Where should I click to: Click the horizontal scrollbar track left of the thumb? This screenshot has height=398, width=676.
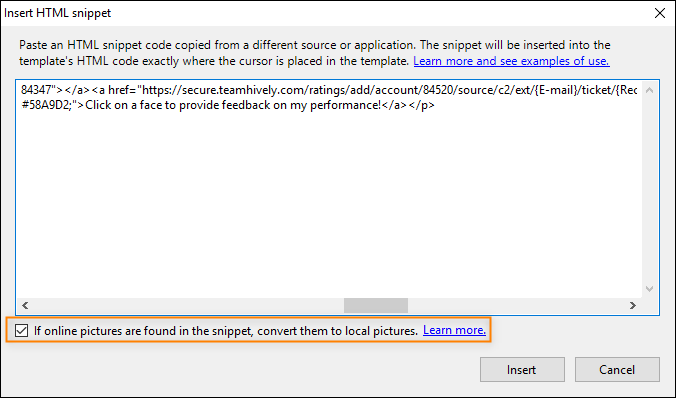click(x=188, y=305)
